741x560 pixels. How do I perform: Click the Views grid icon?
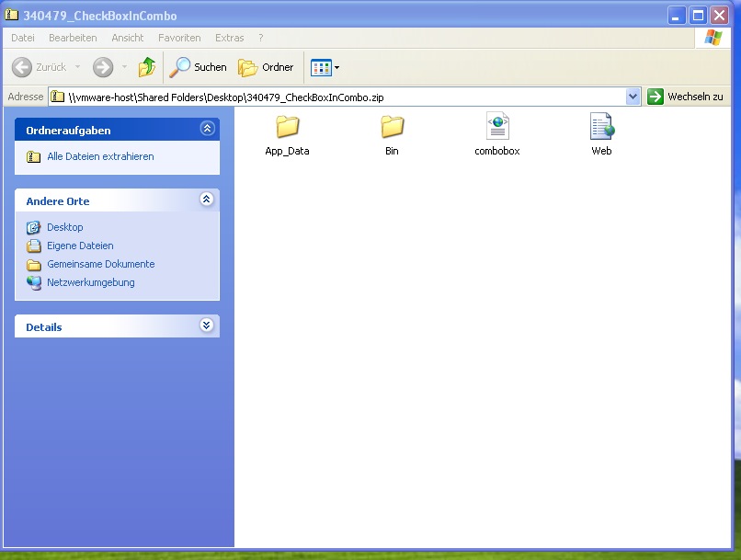tap(321, 67)
